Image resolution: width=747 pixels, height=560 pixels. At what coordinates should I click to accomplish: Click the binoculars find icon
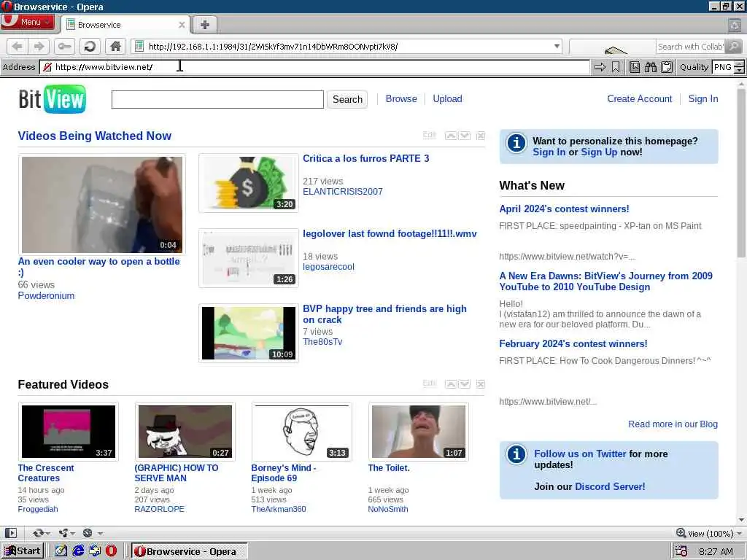click(x=650, y=67)
